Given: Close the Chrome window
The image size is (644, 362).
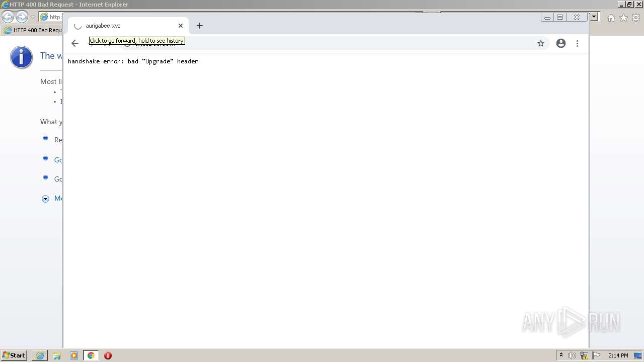Looking at the screenshot, I should click(x=577, y=17).
